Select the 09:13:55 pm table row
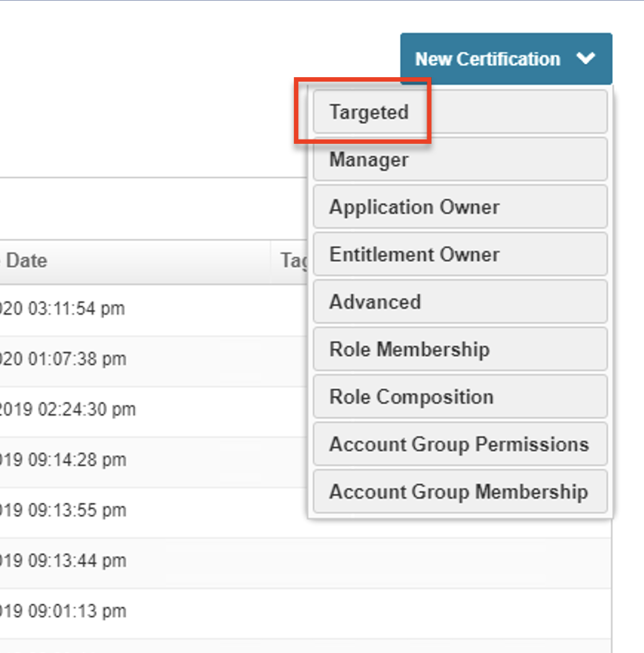The height and width of the screenshot is (653, 644). [x=63, y=511]
